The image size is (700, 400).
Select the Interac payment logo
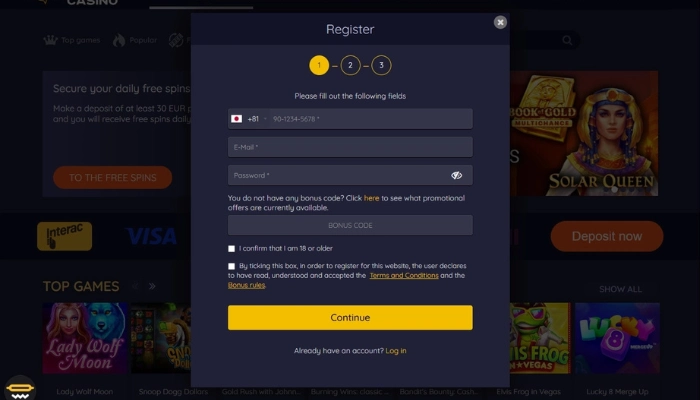(x=65, y=236)
